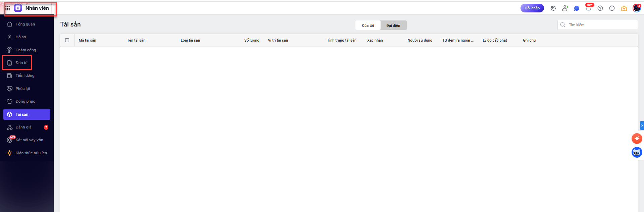Click the add user icon
Screen dimensions: 644x212
point(565,8)
